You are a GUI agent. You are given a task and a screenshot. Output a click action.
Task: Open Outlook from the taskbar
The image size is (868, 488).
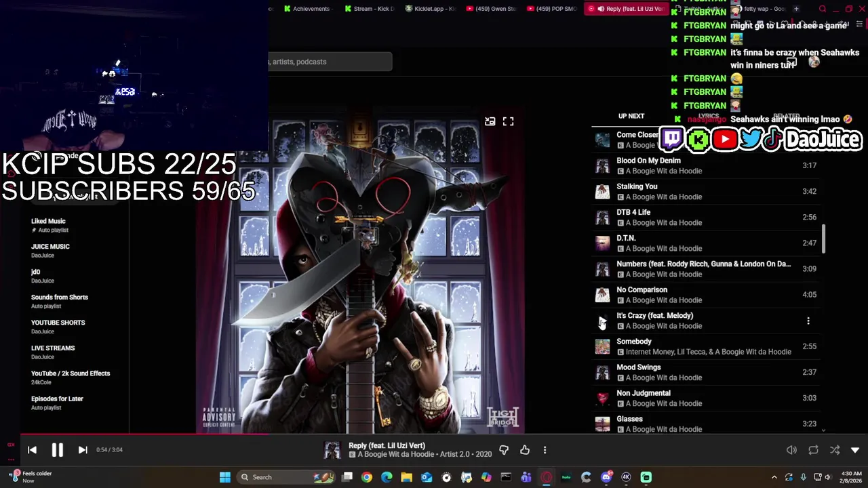[427, 477]
